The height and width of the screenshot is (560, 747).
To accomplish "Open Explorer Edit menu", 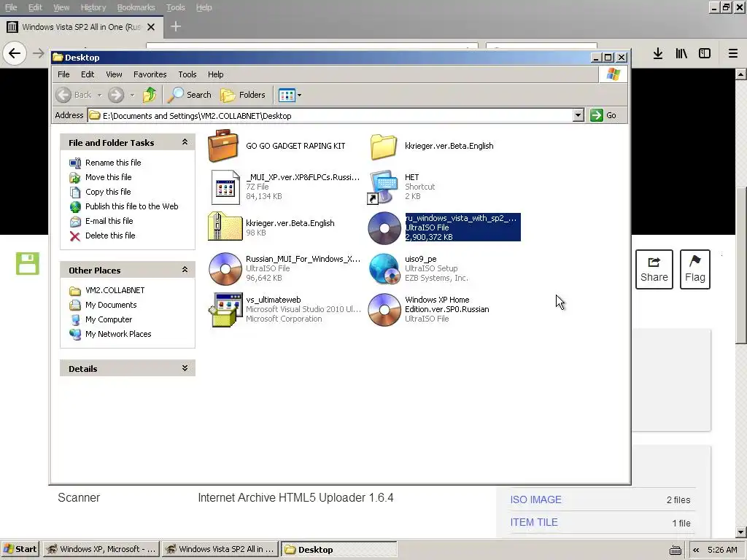I will pos(88,74).
